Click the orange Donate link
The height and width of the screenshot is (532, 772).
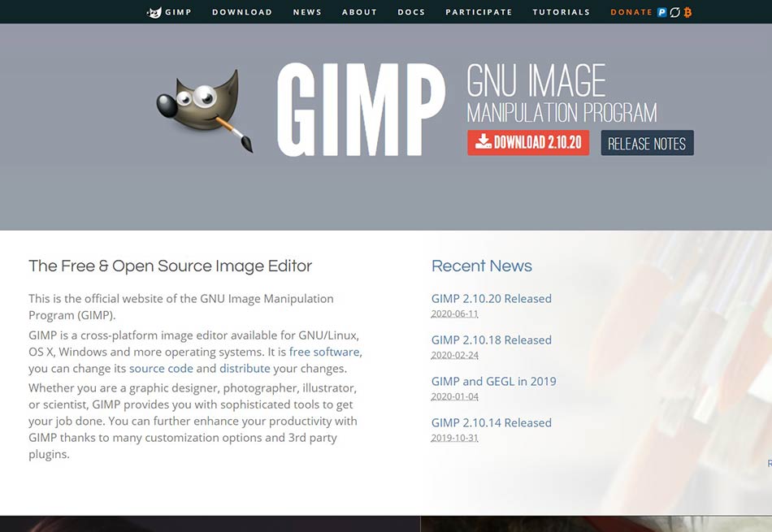click(631, 12)
